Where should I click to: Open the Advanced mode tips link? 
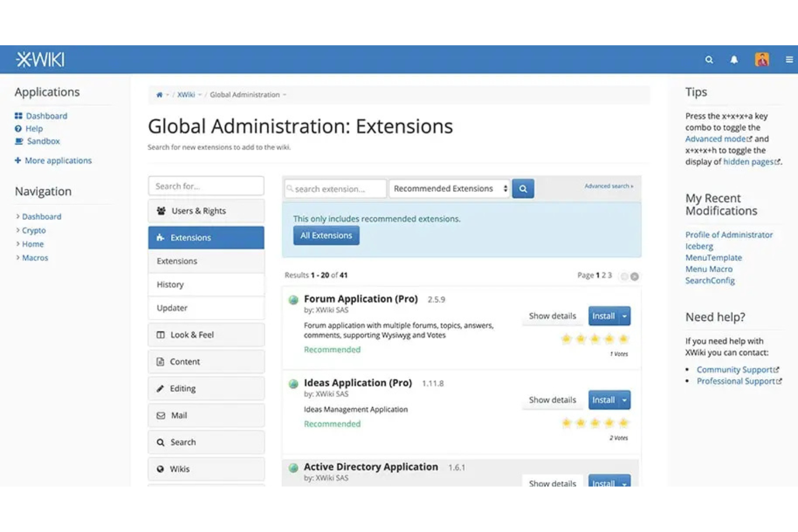coord(719,139)
